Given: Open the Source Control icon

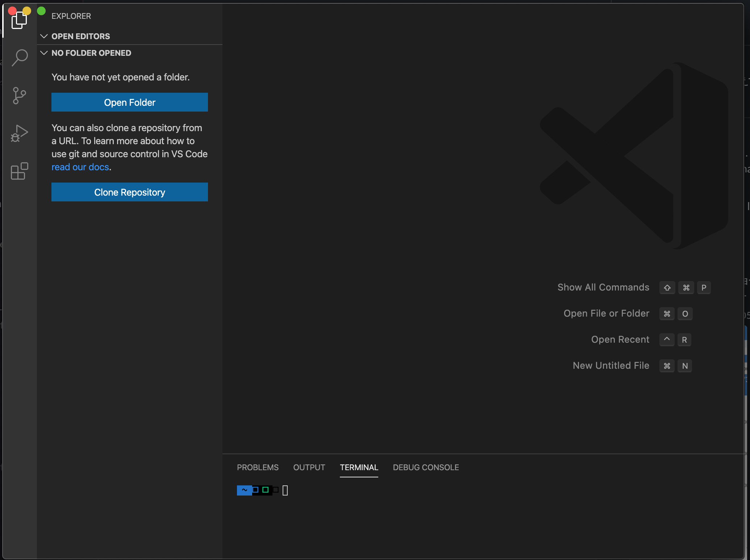Looking at the screenshot, I should pyautogui.click(x=20, y=96).
